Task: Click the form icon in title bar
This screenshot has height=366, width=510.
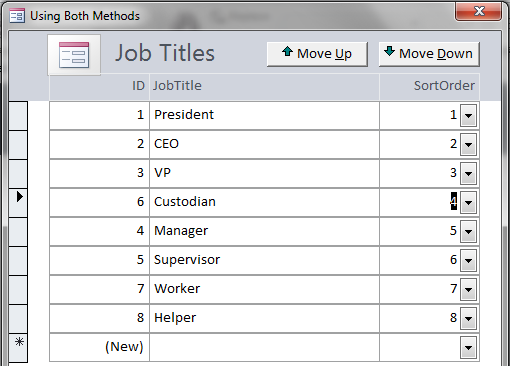Action: pos(17,16)
